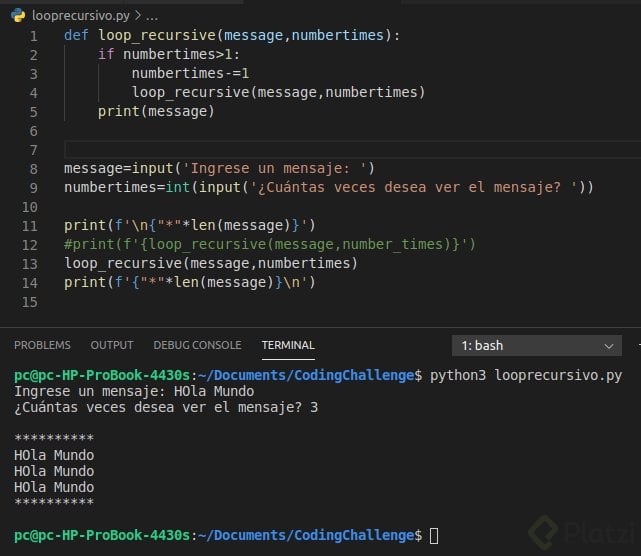Screen dimensions: 641x556
Task: Click the 'python3 looprecursivo.py' terminal command
Action: [526, 375]
